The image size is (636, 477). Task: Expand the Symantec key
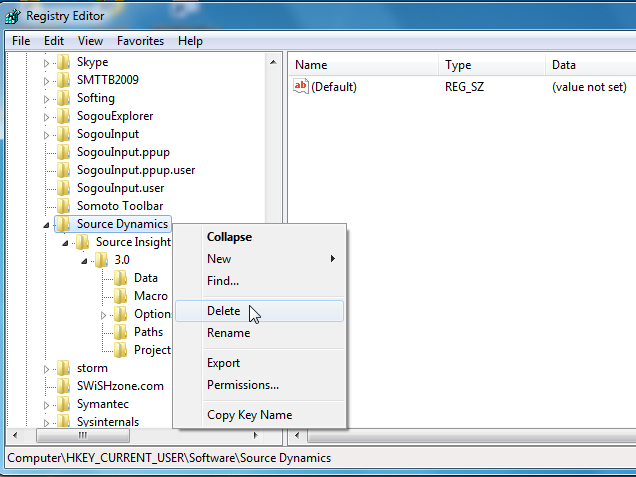[x=46, y=405]
